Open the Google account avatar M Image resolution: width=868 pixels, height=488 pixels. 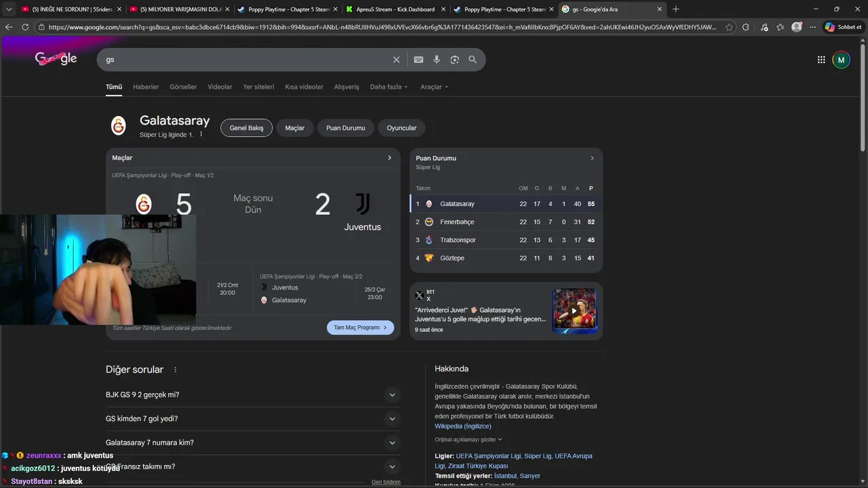point(841,60)
